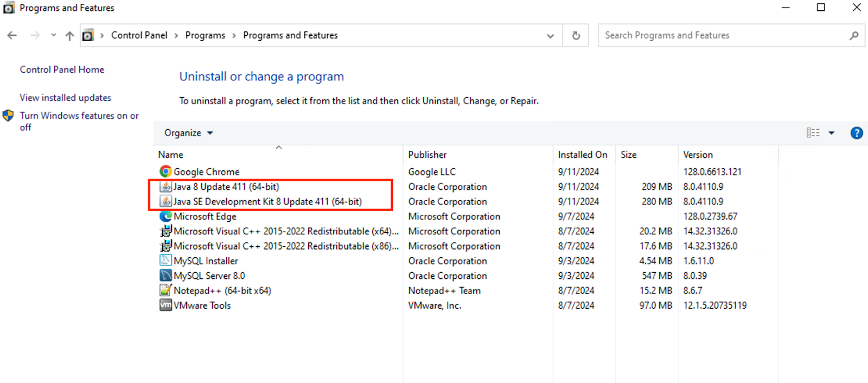This screenshot has height=383, width=868.
Task: Click the VMware, Inc. publisher cell
Action: [x=435, y=305]
